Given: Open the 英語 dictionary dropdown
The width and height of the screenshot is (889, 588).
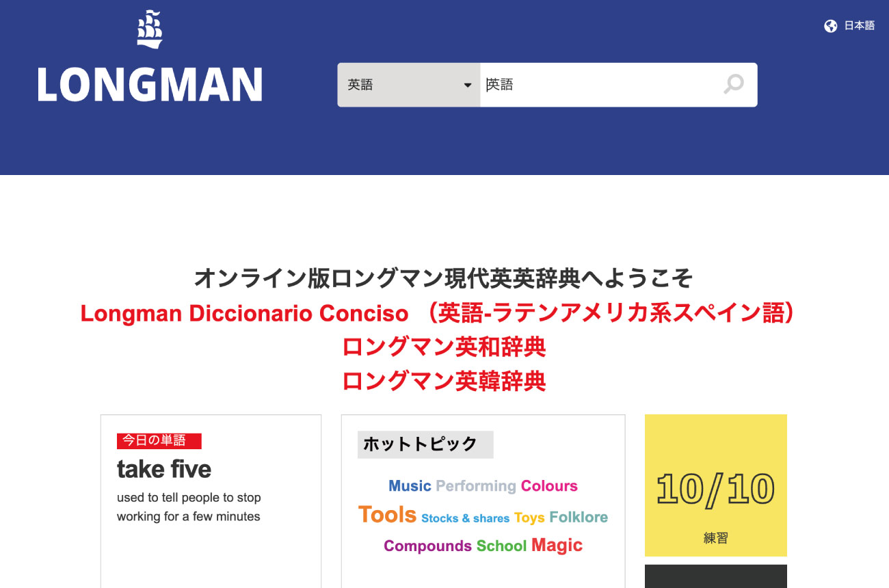Looking at the screenshot, I should pos(409,85).
